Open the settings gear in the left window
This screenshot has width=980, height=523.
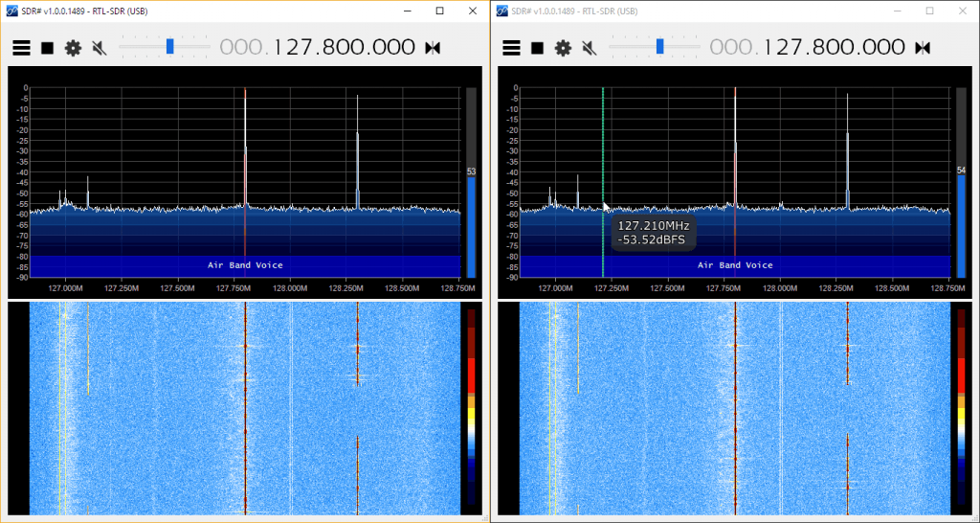tap(73, 48)
